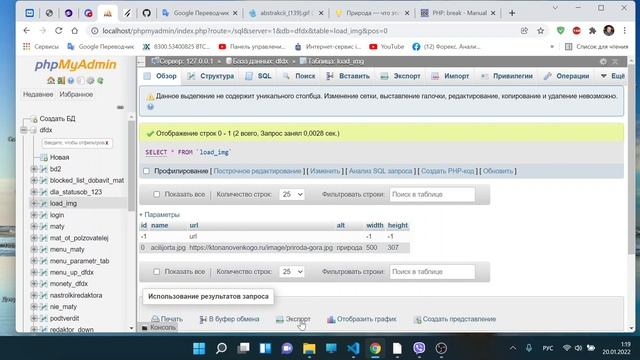
Task: Open the Недавнее tab in sidebar
Action: coord(38,94)
